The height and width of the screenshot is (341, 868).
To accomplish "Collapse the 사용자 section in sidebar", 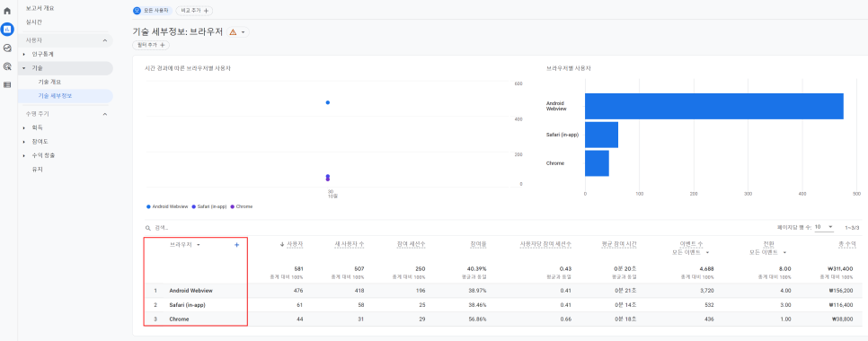I will point(105,40).
